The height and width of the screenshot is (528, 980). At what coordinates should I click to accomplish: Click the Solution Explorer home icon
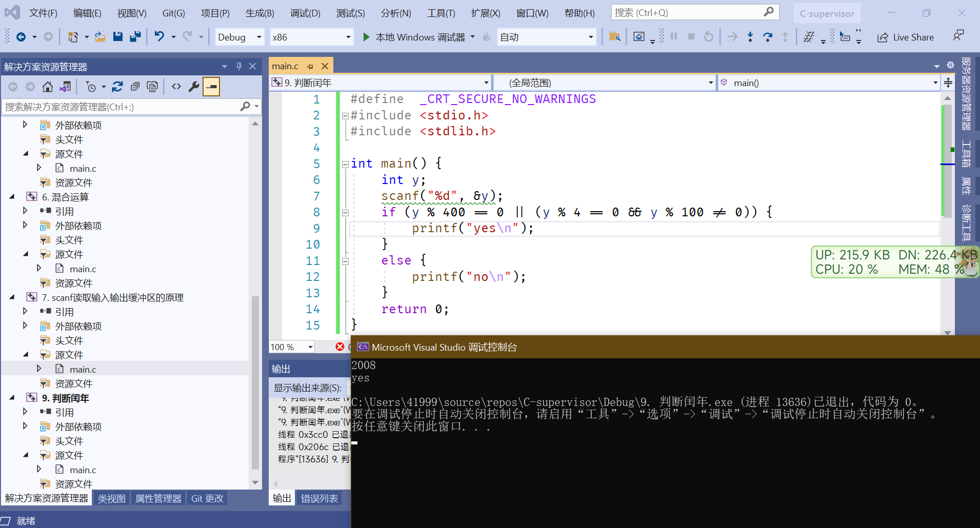tap(48, 87)
